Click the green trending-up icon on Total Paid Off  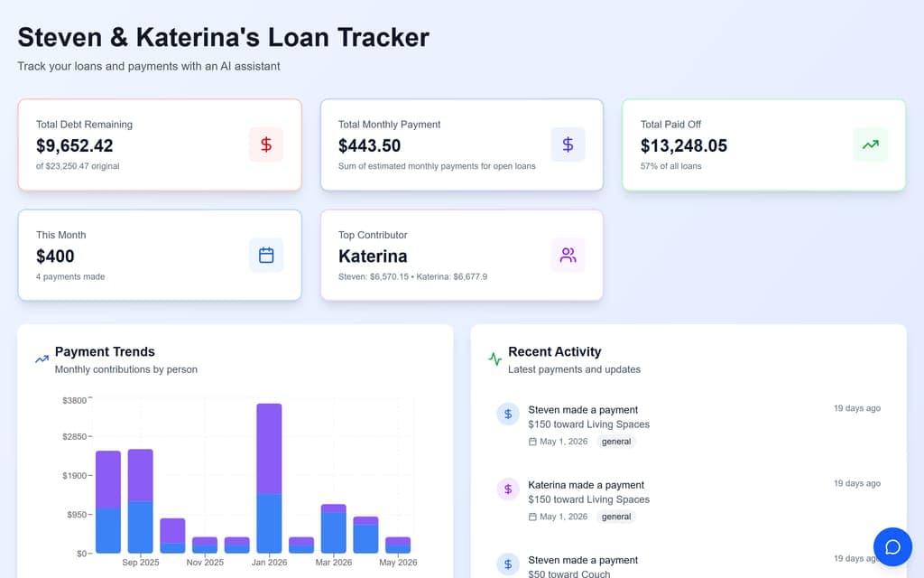point(871,144)
